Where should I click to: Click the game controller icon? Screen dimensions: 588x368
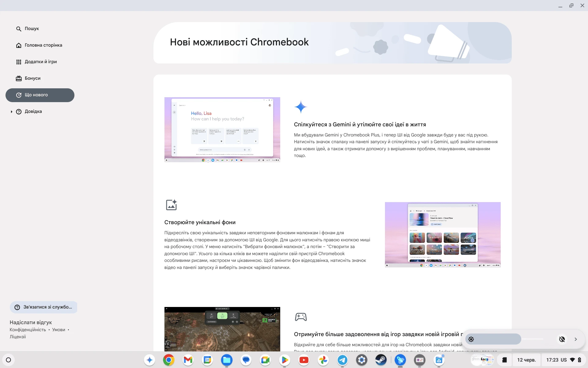pyautogui.click(x=301, y=317)
